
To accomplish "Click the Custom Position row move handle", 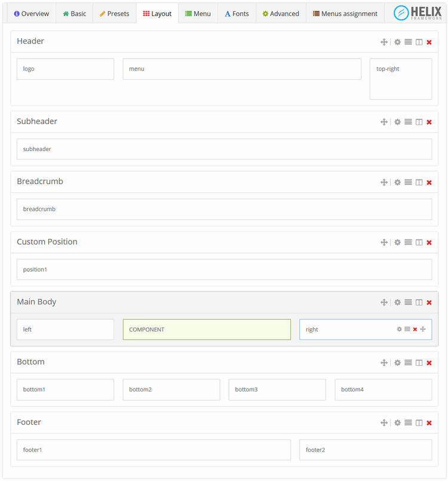I will 384,242.
